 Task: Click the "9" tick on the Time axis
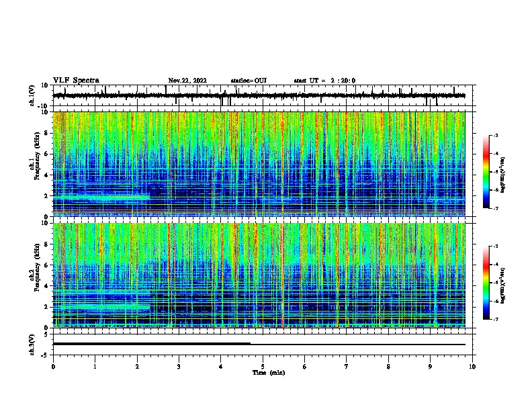tap(430, 367)
